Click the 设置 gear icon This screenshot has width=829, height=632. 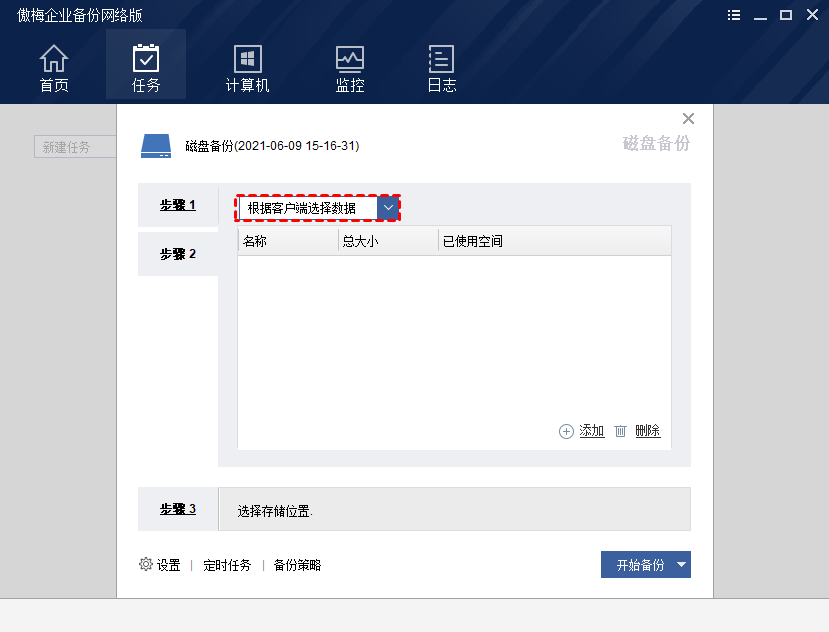pos(146,564)
